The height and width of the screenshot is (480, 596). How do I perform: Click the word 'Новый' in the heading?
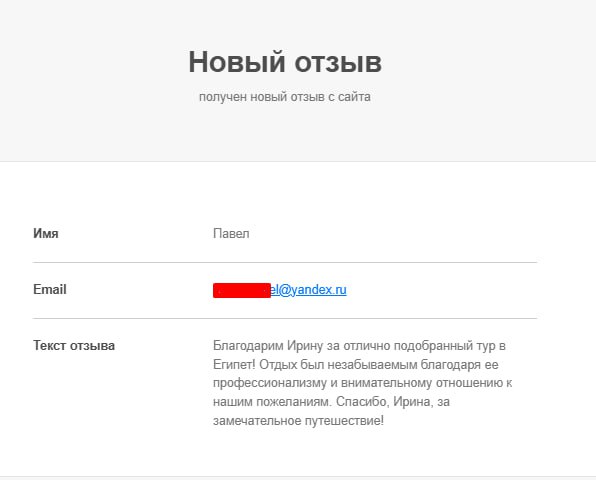(x=236, y=62)
